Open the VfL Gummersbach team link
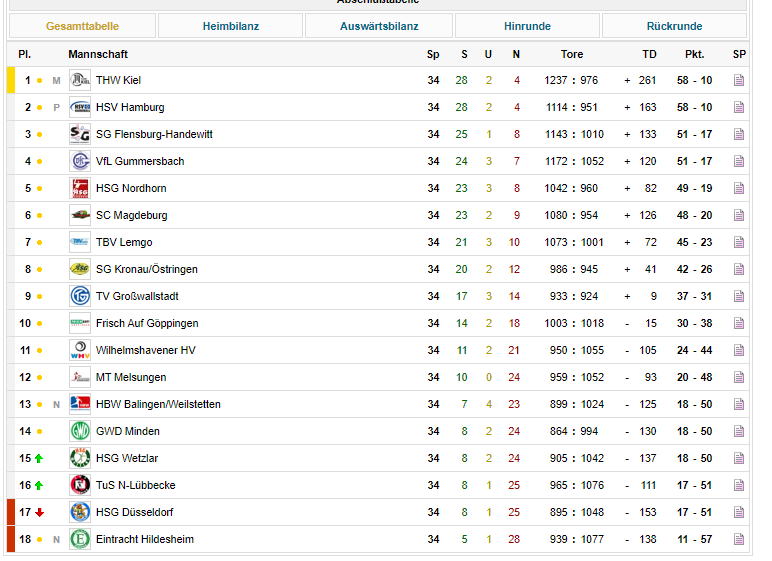The image size is (772, 561). 140,161
